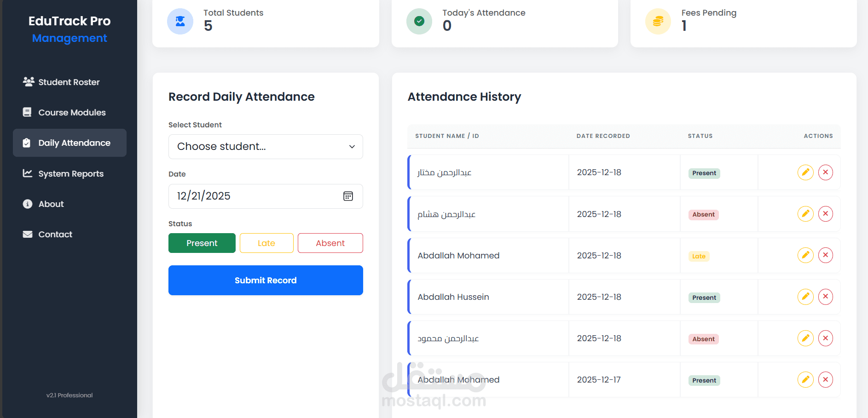
Task: Select Absent attendance status
Action: pyautogui.click(x=330, y=243)
